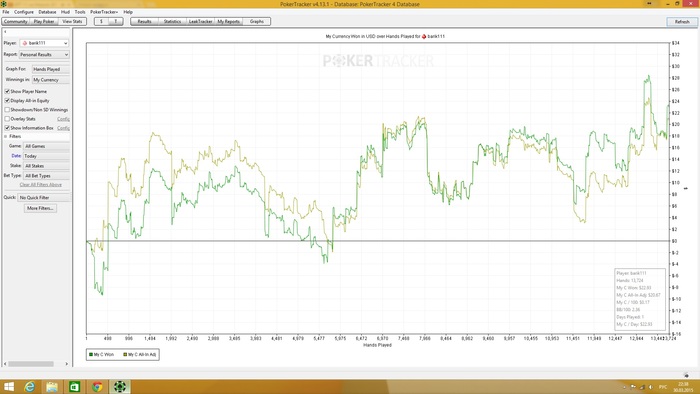
Task: Switch to View Stats view
Action: point(72,21)
